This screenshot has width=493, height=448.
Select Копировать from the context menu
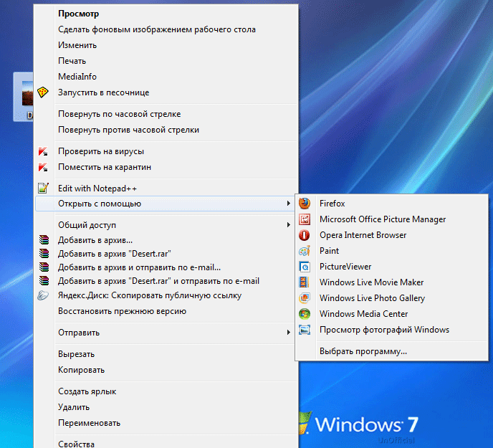81,370
